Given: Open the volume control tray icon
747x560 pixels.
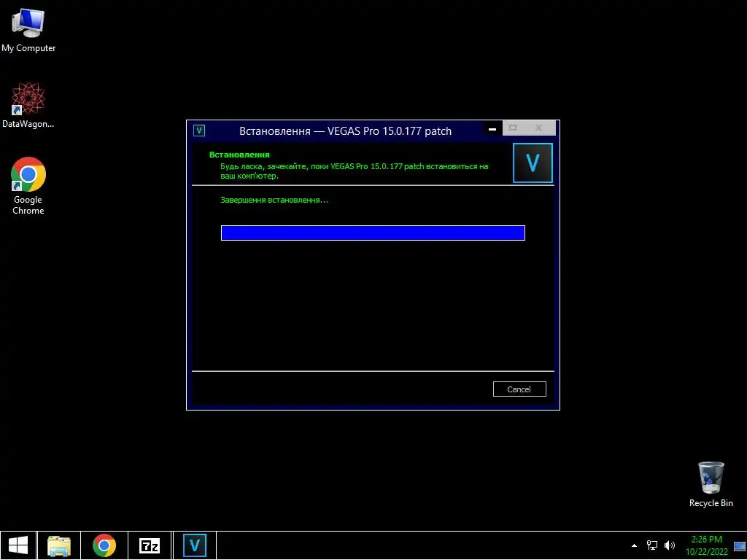Looking at the screenshot, I should tap(670, 545).
